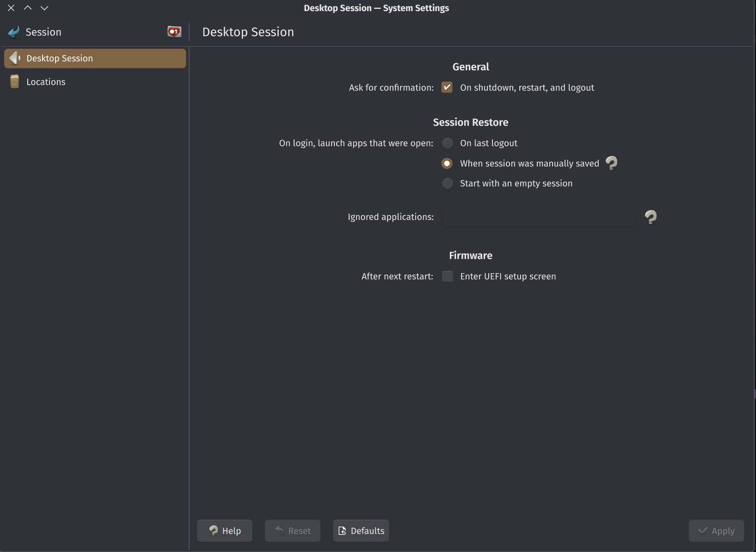This screenshot has width=756, height=552.
Task: Click the Apply button
Action: [x=716, y=531]
